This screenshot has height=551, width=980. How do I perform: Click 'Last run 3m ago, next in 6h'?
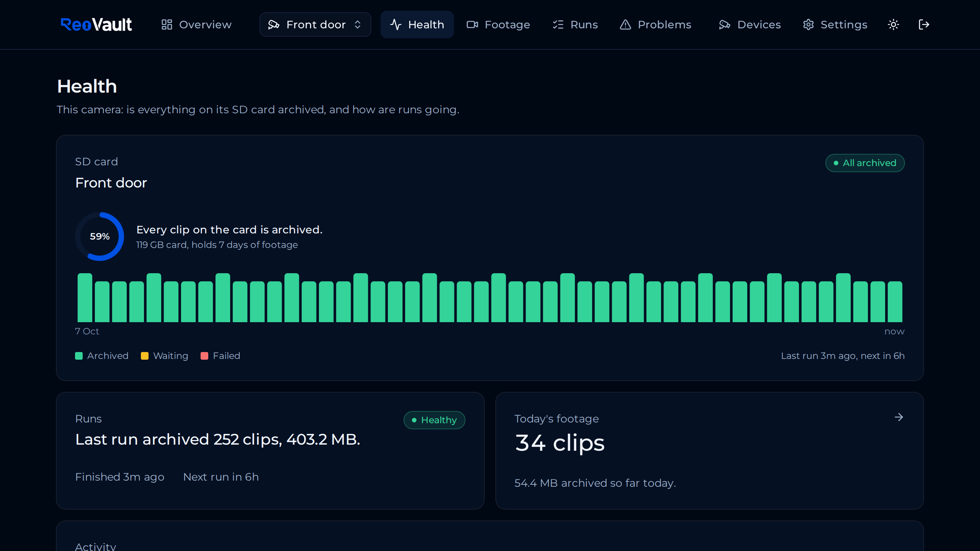click(x=843, y=356)
